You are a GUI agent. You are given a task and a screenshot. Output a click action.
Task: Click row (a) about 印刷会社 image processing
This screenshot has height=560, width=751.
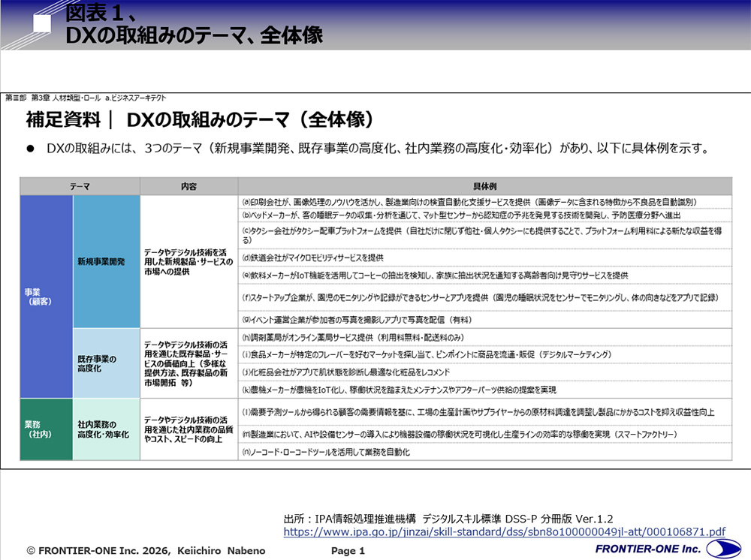[481, 200]
